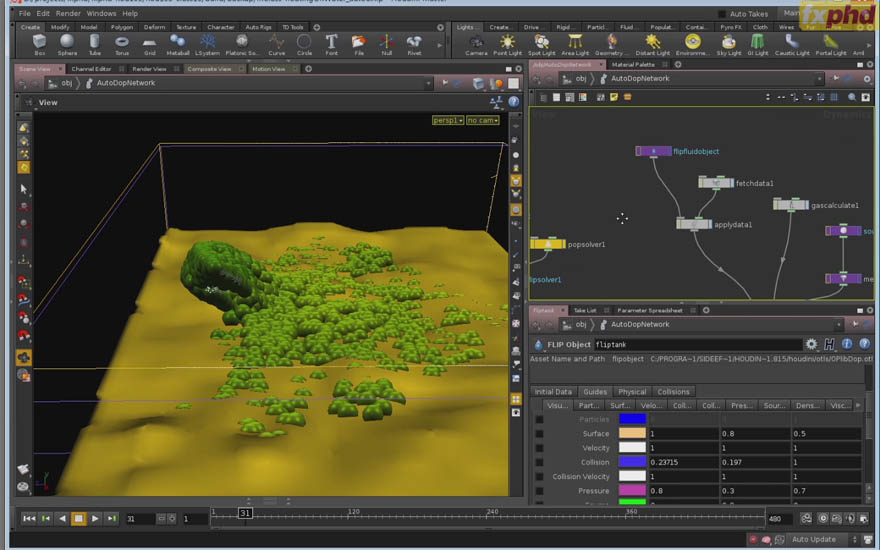
Task: Enable the Pressure visualization checkbox
Action: point(539,491)
